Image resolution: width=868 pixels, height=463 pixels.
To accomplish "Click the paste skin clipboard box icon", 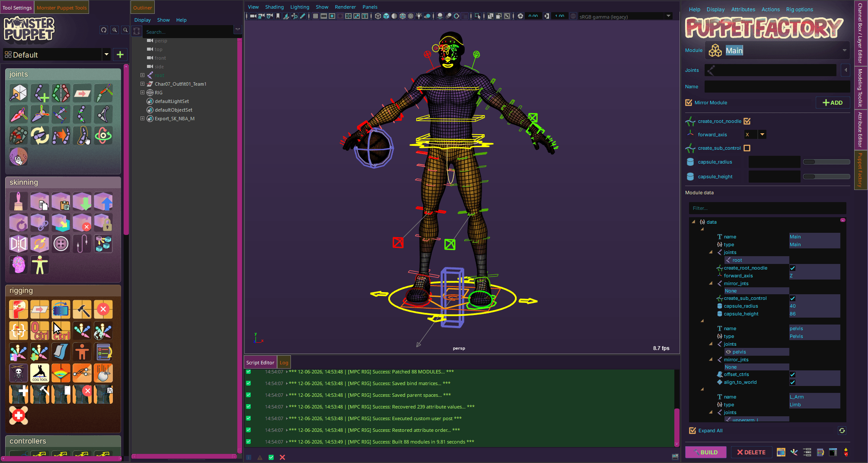I will 61,201.
